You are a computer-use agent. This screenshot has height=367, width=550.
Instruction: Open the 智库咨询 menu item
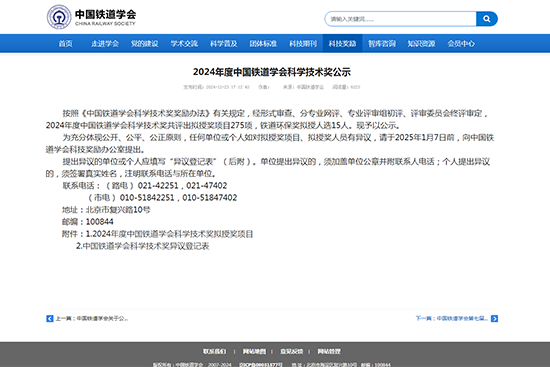pos(382,44)
